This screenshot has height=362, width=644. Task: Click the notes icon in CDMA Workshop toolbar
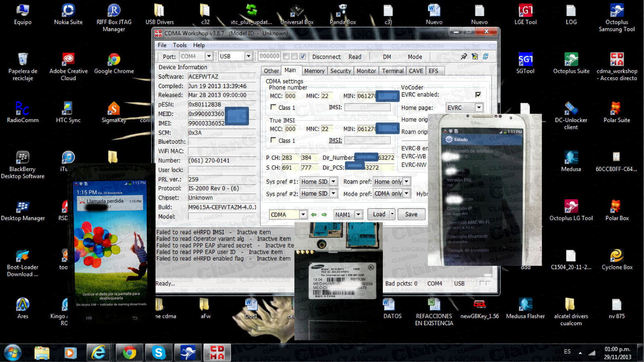pos(475,56)
